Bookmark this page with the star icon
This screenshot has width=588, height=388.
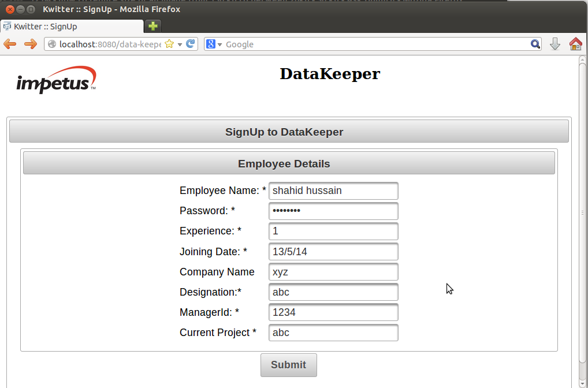169,44
